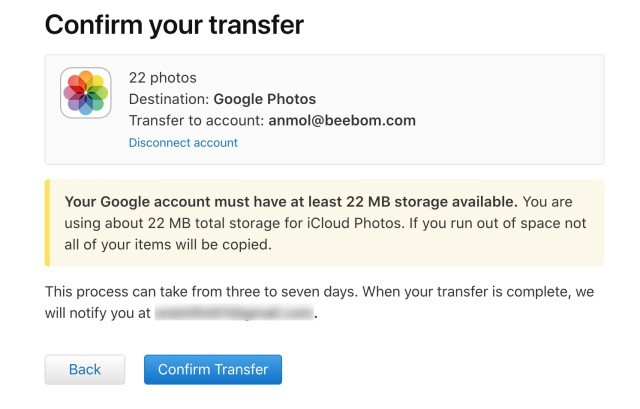The image size is (640, 409).
Task: Click the bold Google account storage warning sentence
Action: pyautogui.click(x=291, y=202)
